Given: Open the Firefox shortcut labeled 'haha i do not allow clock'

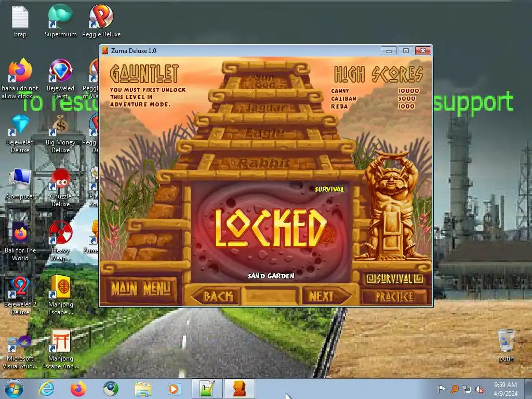Looking at the screenshot, I should (20, 79).
